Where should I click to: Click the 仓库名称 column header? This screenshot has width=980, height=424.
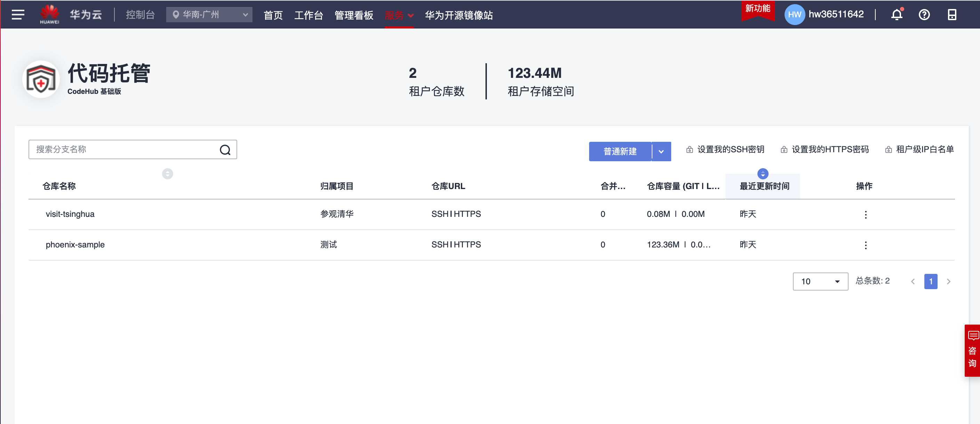tap(59, 186)
